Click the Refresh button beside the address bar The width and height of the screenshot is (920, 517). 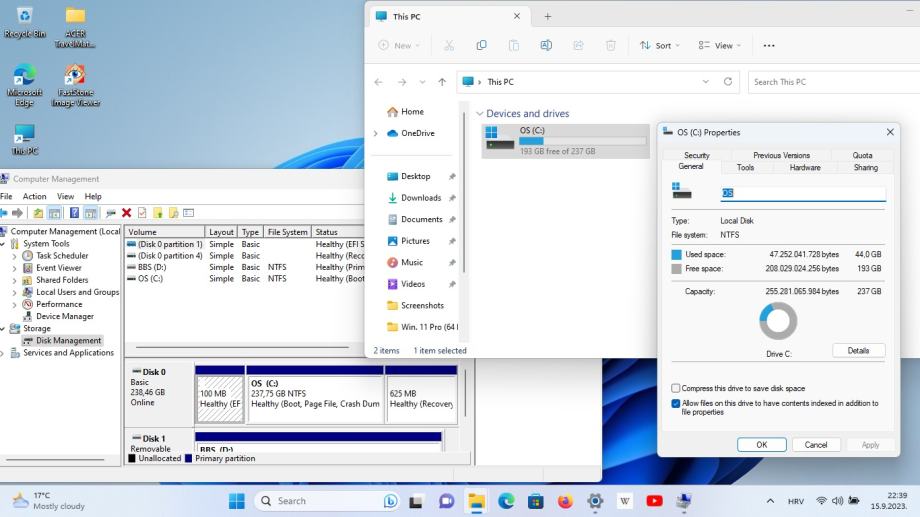tap(728, 82)
